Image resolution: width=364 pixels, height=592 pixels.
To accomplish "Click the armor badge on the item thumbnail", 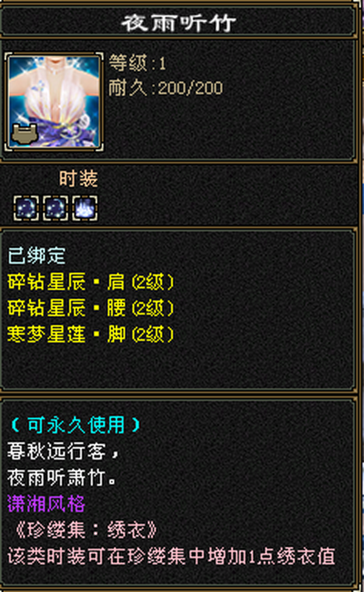I will pyautogui.click(x=24, y=133).
